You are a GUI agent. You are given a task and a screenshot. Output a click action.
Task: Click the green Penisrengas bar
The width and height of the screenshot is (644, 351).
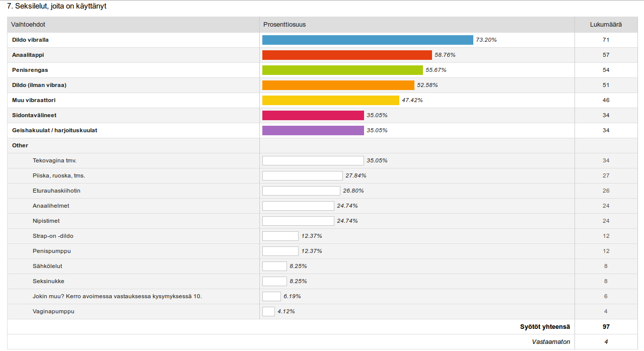click(x=342, y=70)
